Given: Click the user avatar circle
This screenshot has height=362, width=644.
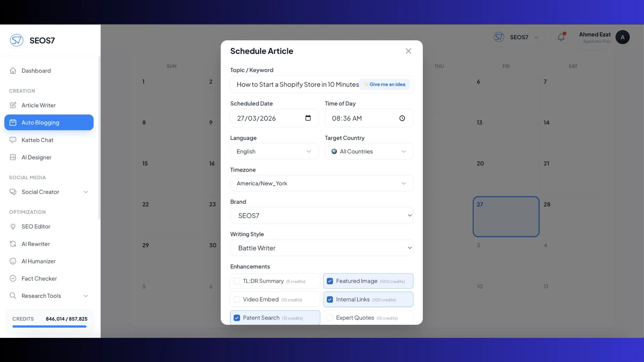Looking at the screenshot, I should point(623,37).
